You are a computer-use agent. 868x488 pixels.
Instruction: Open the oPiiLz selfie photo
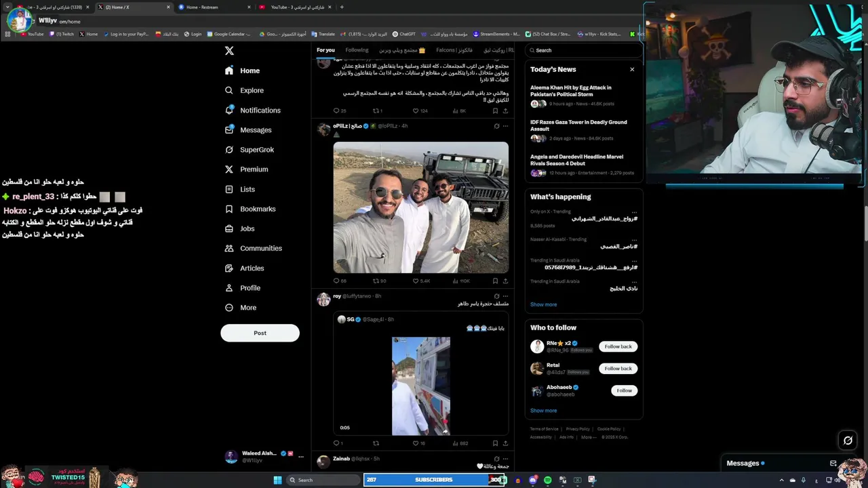(x=420, y=207)
